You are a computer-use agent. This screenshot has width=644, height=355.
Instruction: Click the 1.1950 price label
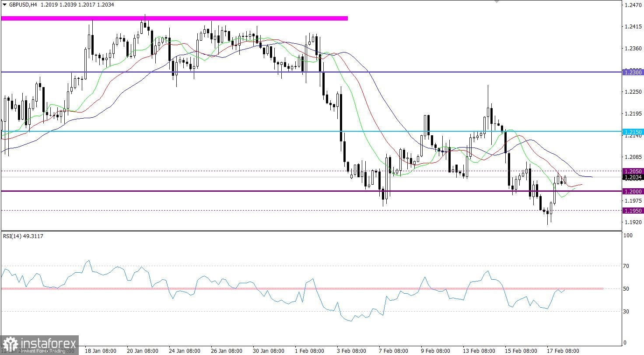[x=633, y=211]
